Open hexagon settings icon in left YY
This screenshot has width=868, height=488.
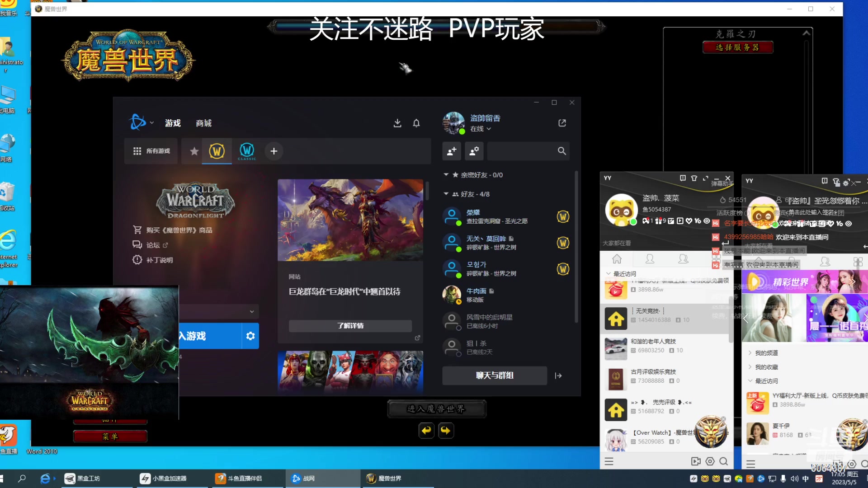pyautogui.click(x=710, y=461)
